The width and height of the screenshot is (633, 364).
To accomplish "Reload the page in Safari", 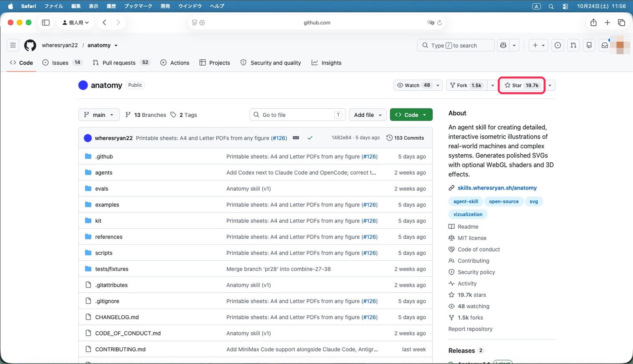I will click(440, 23).
